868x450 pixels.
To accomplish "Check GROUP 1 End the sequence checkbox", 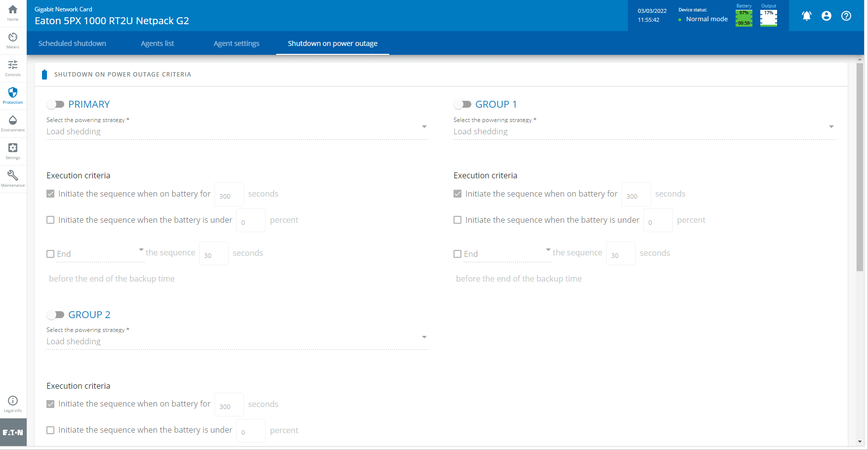I will pos(457,254).
